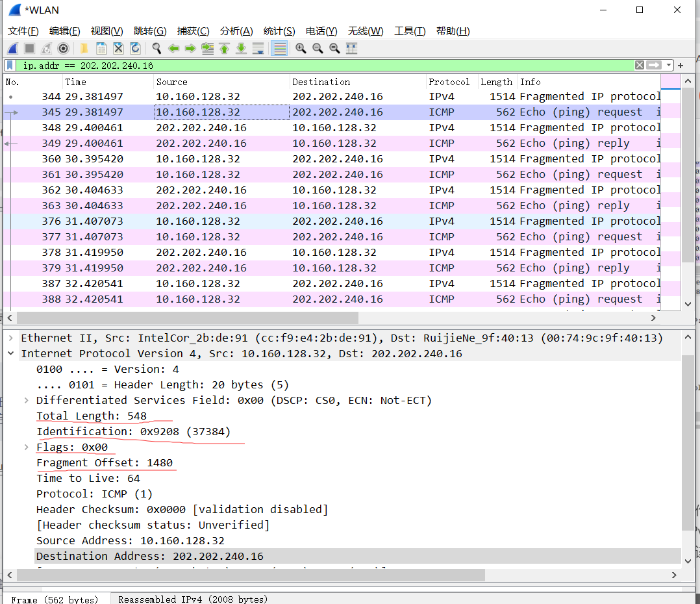Collapse Internet Protocol Version 4 node
Image resolution: width=700 pixels, height=604 pixels.
11,353
